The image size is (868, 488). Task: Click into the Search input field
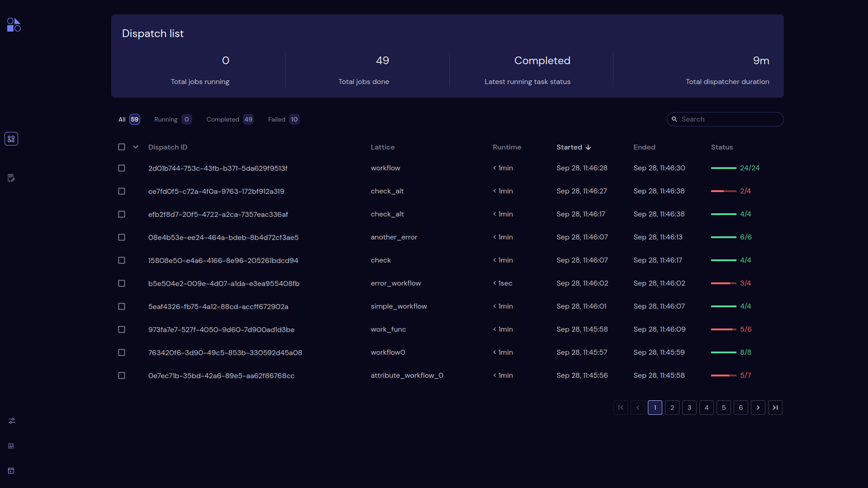pos(725,119)
